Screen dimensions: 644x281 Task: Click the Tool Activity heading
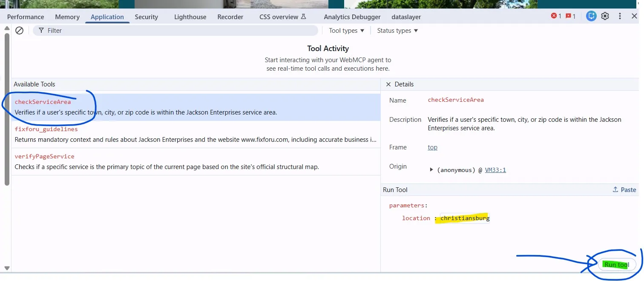(328, 49)
